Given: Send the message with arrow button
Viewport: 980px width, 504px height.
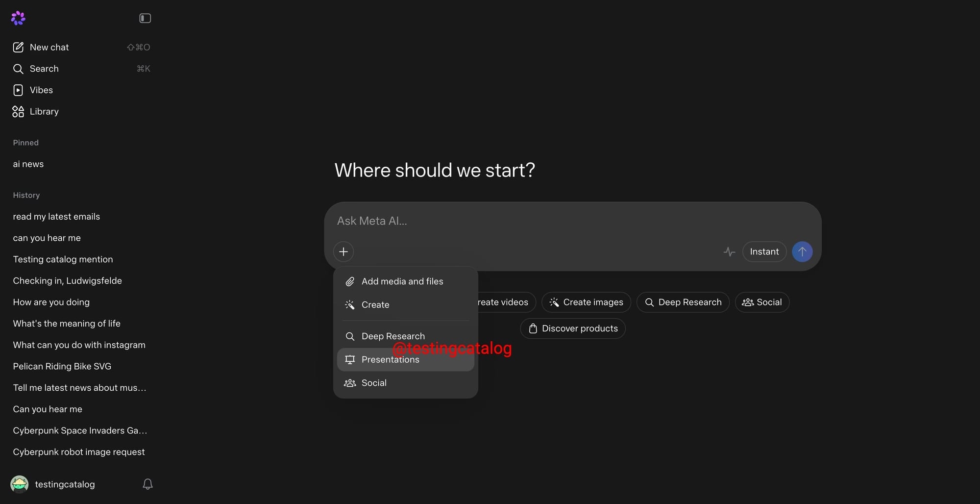Looking at the screenshot, I should pos(802,252).
